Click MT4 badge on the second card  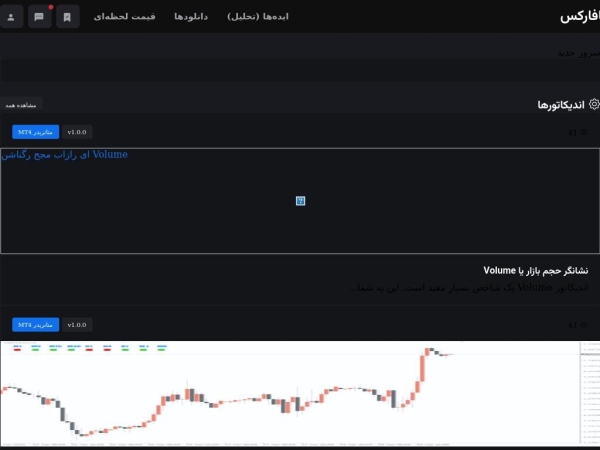tap(36, 325)
